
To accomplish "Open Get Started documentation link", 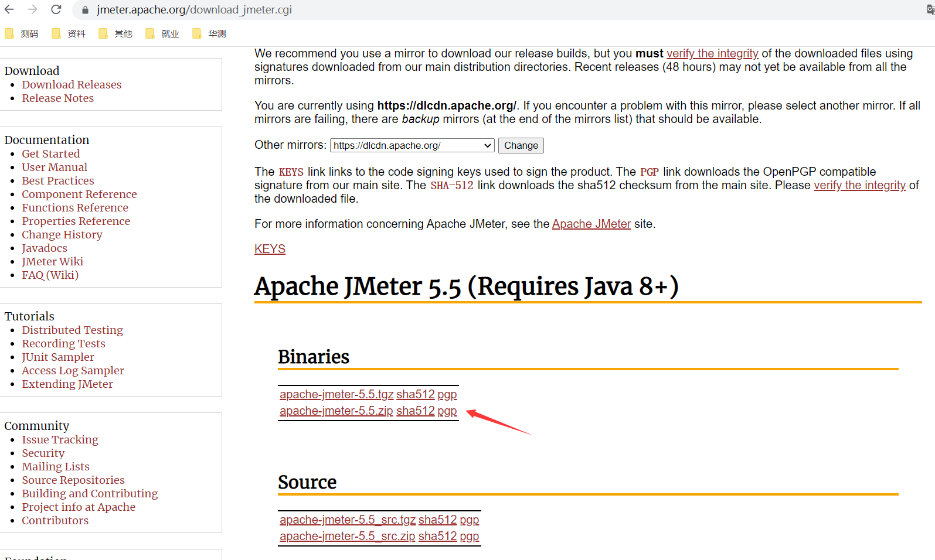I will (x=50, y=153).
